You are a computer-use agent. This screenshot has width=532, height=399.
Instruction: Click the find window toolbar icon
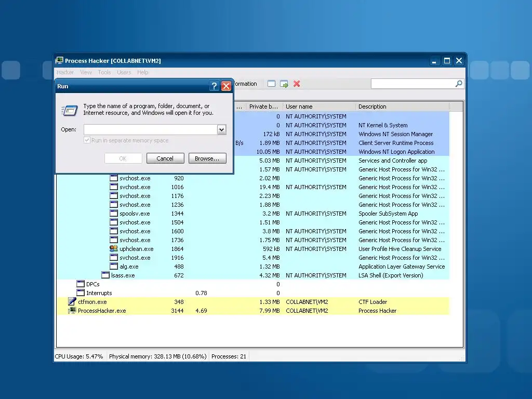pos(271,84)
